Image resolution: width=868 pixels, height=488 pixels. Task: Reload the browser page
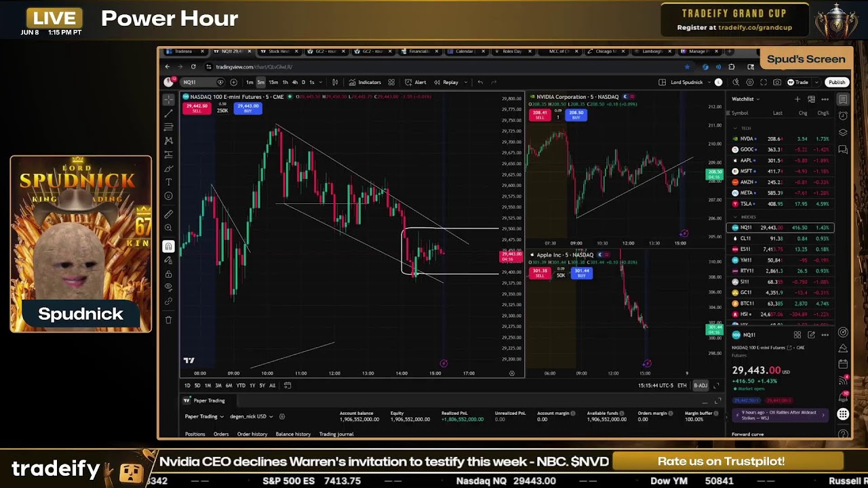tap(193, 66)
